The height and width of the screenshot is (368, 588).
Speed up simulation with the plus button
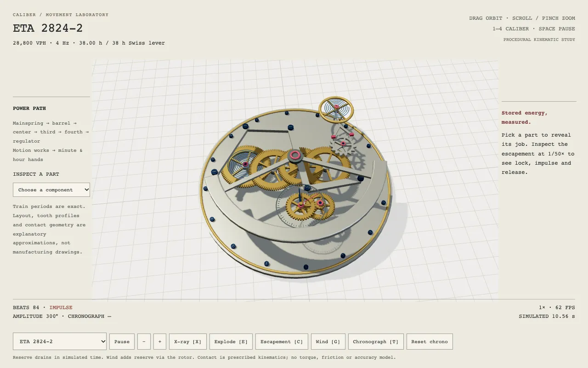coord(160,341)
